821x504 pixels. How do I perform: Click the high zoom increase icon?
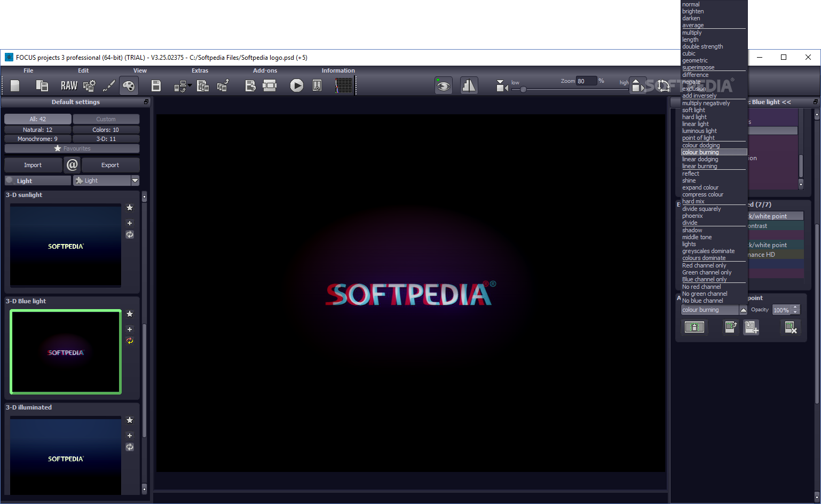pyautogui.click(x=637, y=85)
